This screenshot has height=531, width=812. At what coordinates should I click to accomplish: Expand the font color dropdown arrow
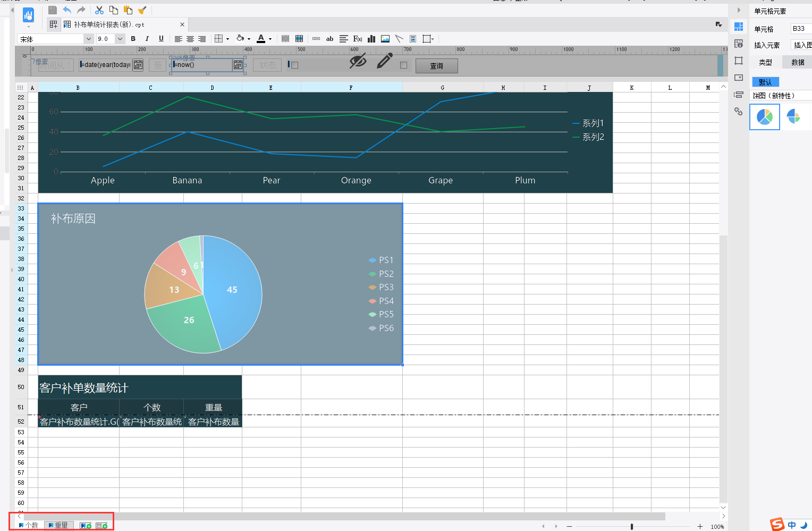tap(270, 39)
